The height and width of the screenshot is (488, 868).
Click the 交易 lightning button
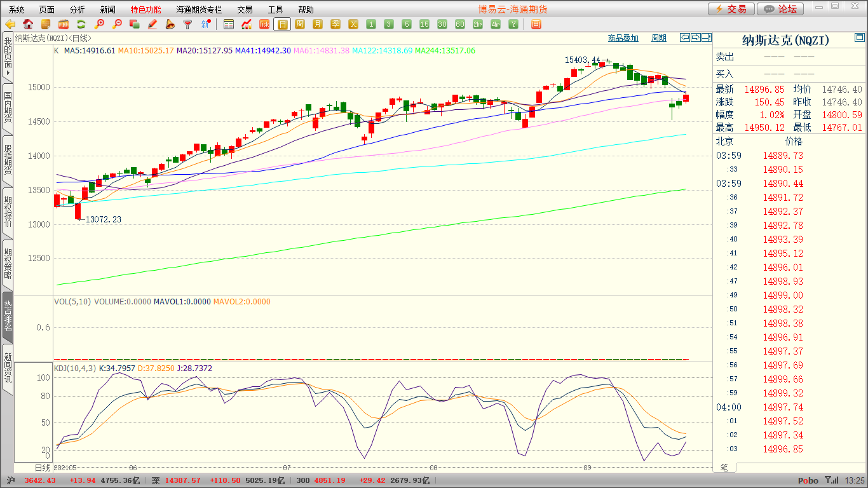click(731, 9)
